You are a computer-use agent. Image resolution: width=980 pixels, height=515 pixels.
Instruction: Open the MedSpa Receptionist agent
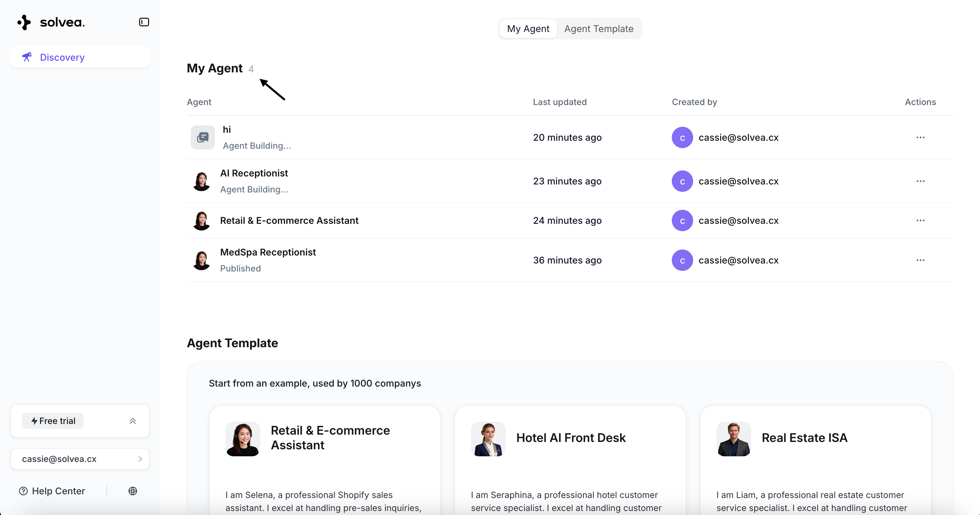point(268,252)
